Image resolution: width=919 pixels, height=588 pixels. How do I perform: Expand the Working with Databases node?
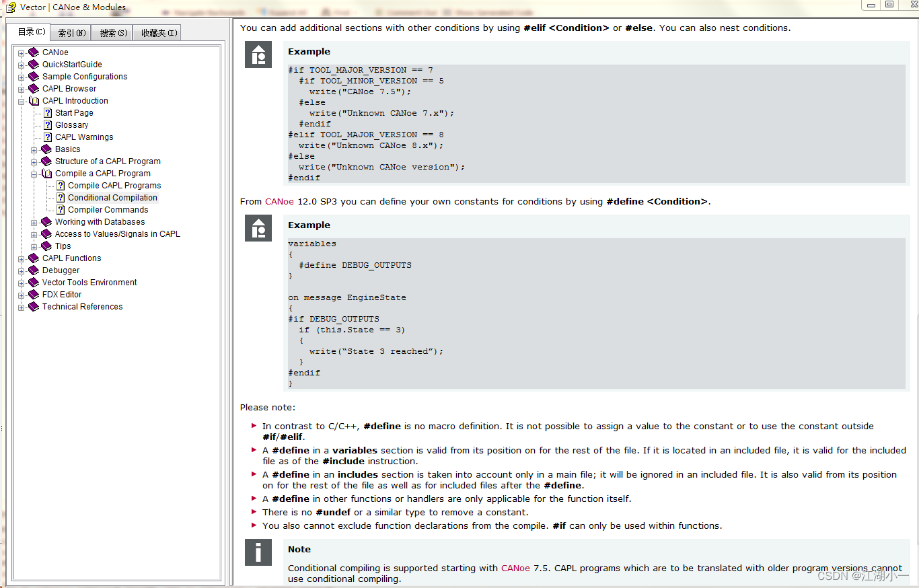34,223
